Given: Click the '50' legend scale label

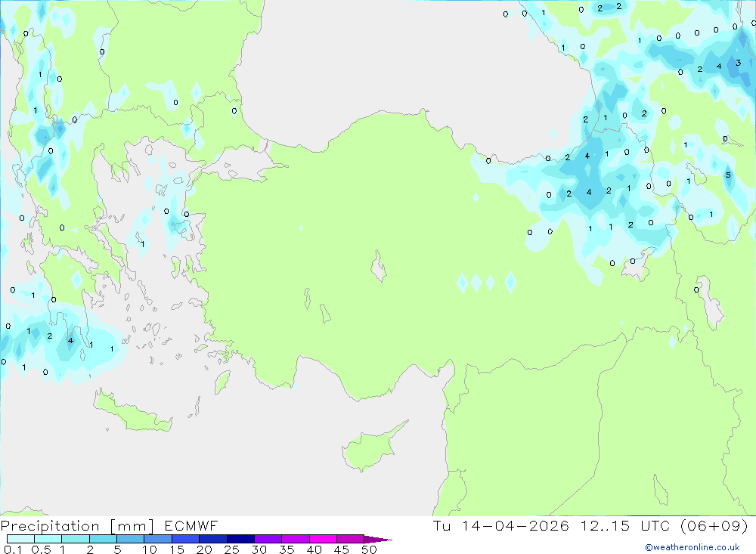Looking at the screenshot, I should click(369, 549).
